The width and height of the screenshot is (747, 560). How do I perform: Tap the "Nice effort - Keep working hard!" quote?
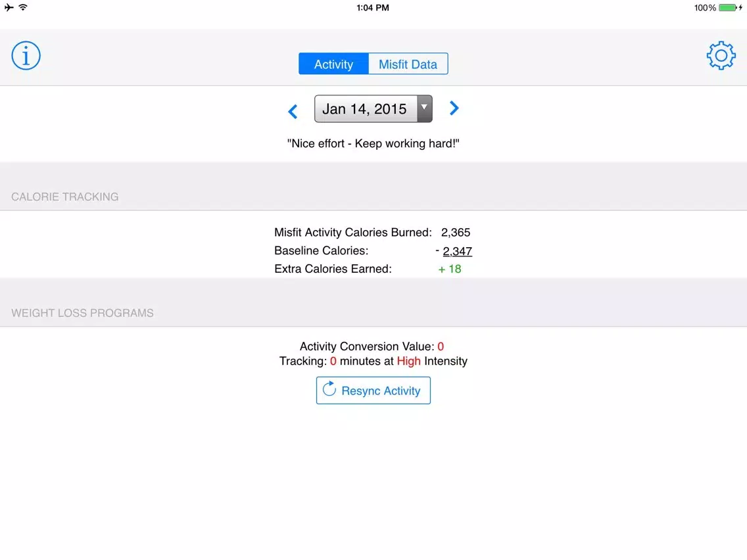pos(373,143)
